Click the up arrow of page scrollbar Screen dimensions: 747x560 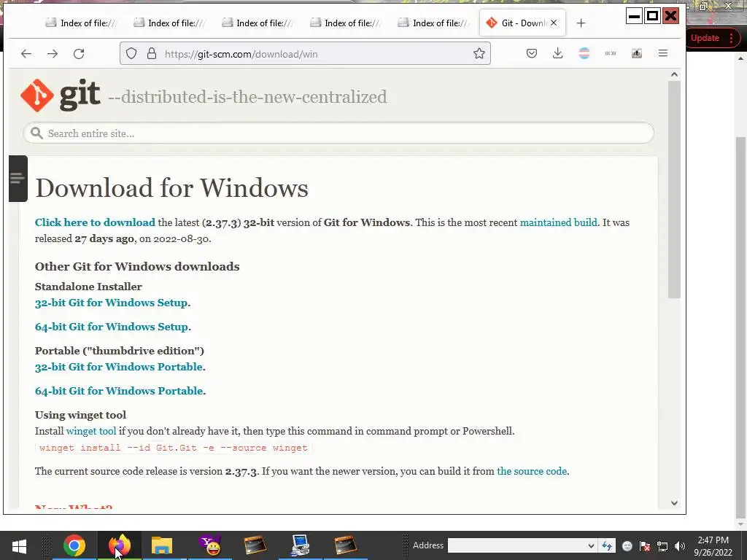674,74
